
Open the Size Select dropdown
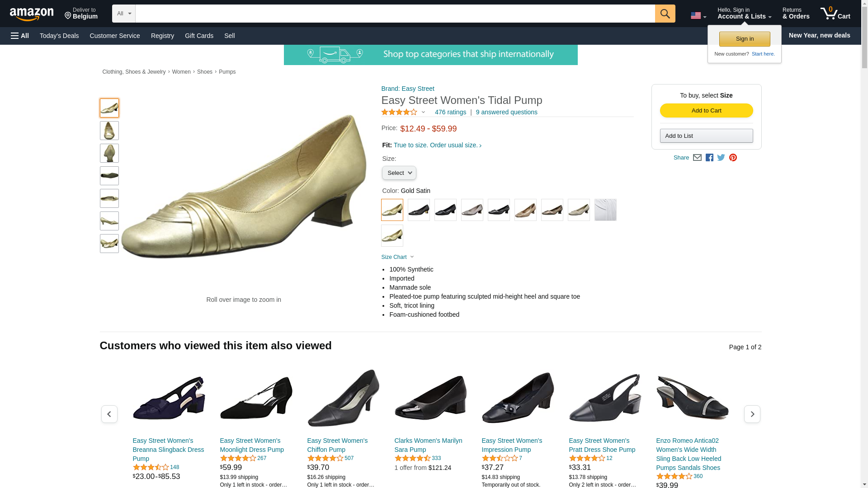click(399, 173)
